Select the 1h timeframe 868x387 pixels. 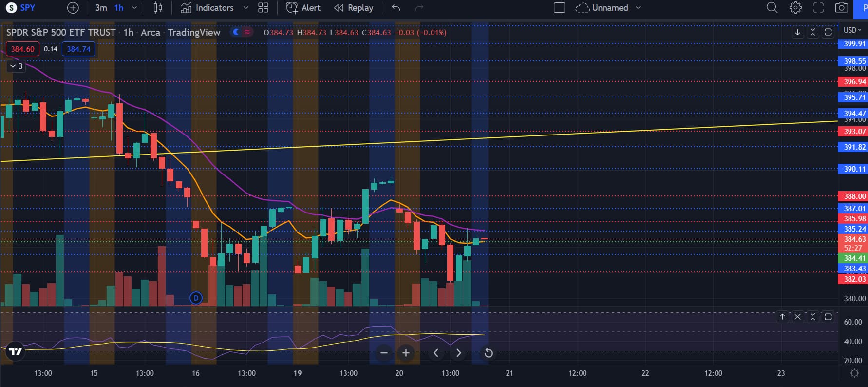pos(119,8)
